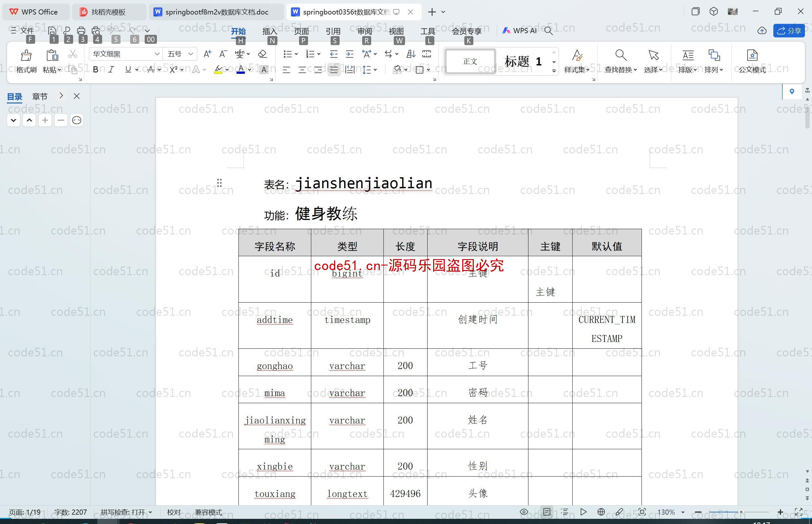
Task: Click the Save icon in quick access bar
Action: point(52,31)
